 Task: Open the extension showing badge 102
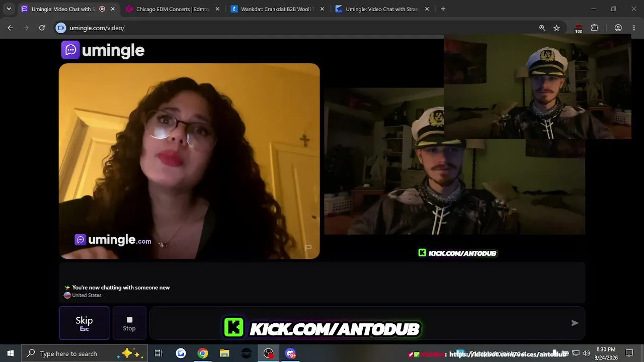pos(579,28)
